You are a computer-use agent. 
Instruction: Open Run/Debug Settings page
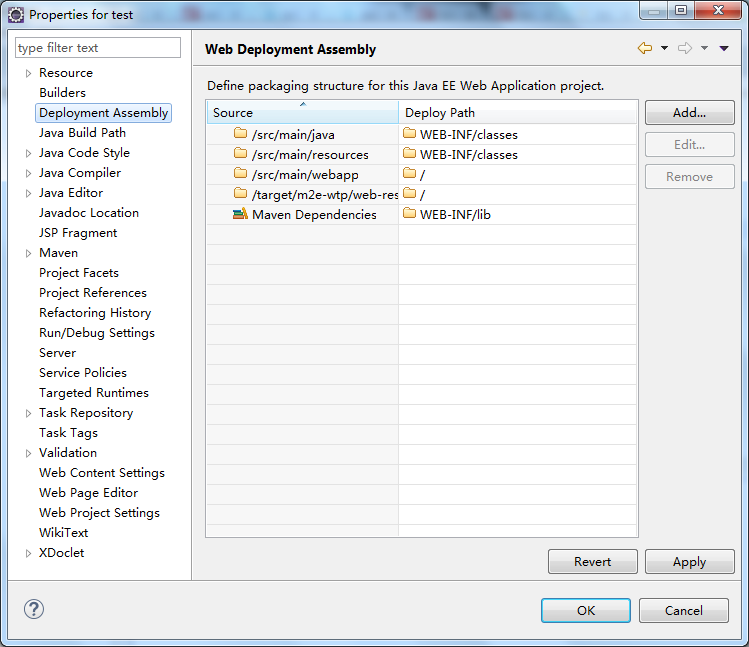(97, 333)
